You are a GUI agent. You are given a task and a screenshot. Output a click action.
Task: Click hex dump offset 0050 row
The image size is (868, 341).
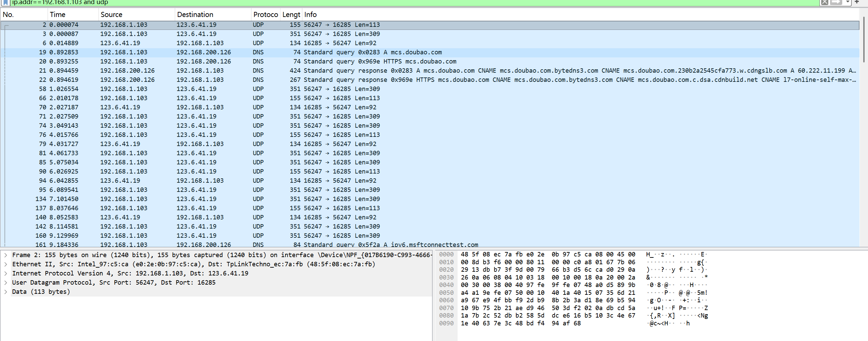(573, 293)
